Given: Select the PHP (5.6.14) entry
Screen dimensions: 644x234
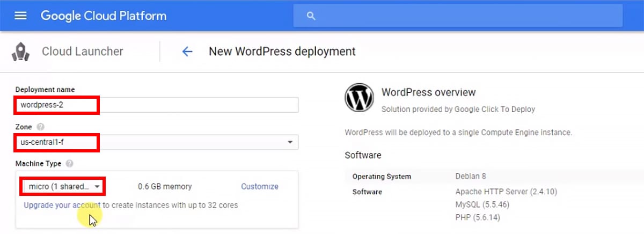Looking at the screenshot, I should pos(478,217).
